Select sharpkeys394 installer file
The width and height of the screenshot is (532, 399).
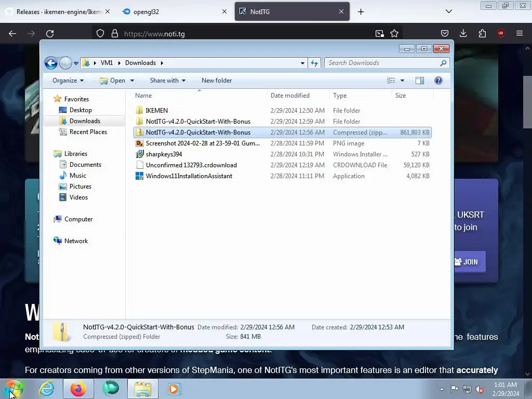[282, 154]
